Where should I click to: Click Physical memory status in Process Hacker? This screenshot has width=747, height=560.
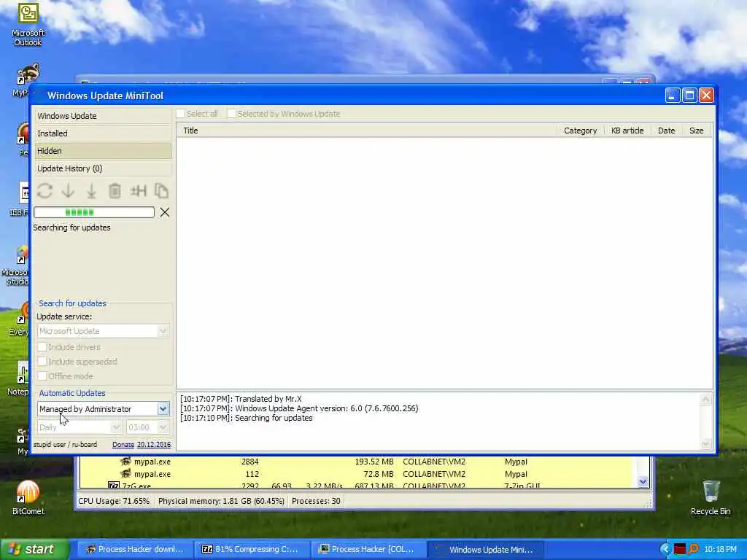pyautogui.click(x=221, y=502)
